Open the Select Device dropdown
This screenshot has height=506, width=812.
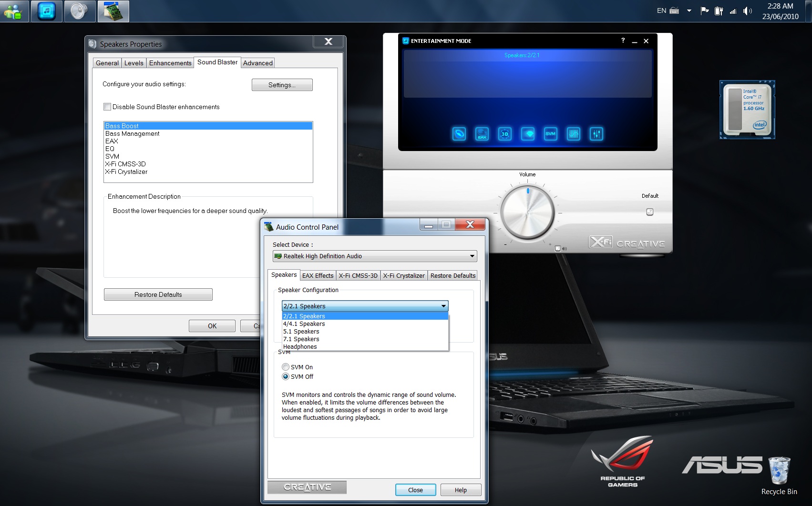pyautogui.click(x=374, y=256)
